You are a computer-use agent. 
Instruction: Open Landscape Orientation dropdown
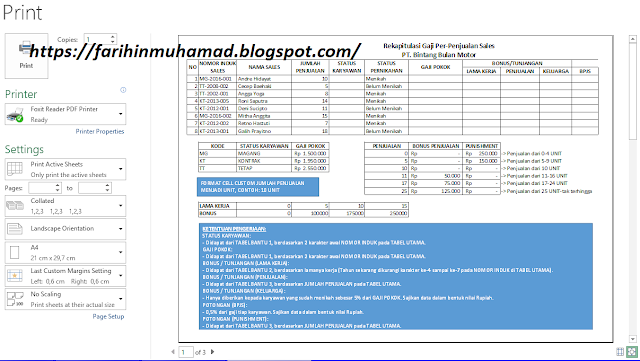point(65,229)
